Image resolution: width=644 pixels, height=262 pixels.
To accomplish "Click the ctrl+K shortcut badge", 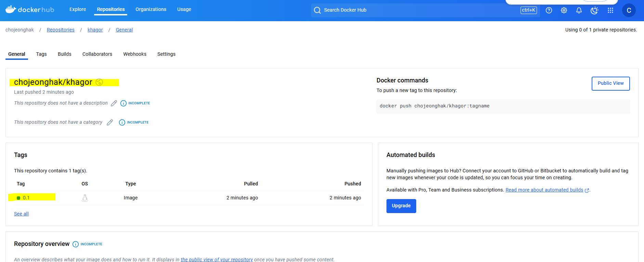I will coord(529,10).
